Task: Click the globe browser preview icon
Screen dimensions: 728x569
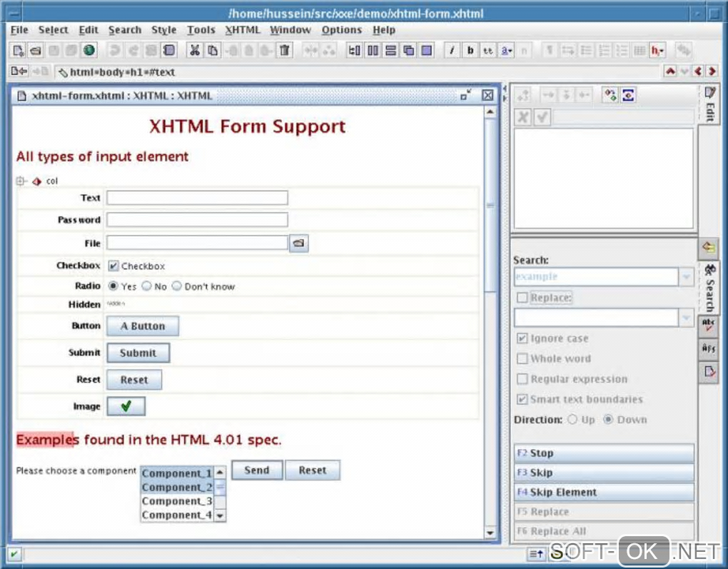Action: [89, 50]
